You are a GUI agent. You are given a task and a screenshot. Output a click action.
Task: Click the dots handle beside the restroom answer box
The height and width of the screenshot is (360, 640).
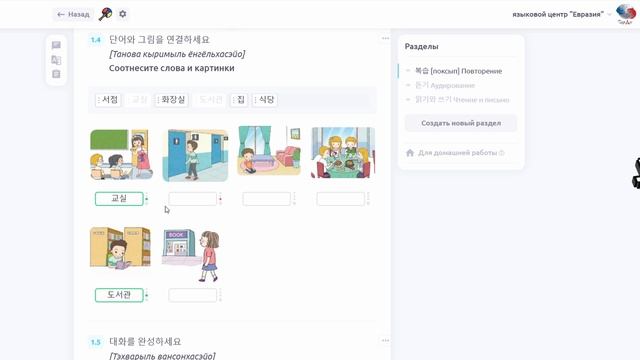pyautogui.click(x=220, y=199)
